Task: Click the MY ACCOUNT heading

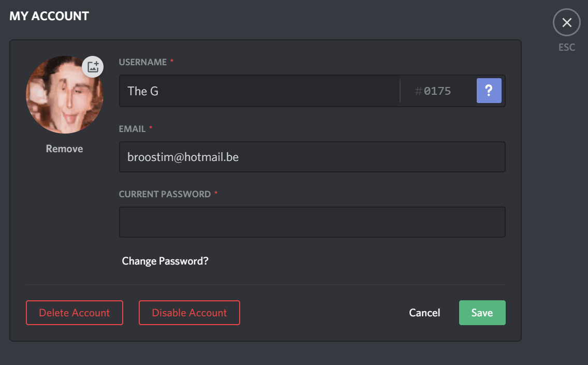Action: click(x=49, y=16)
